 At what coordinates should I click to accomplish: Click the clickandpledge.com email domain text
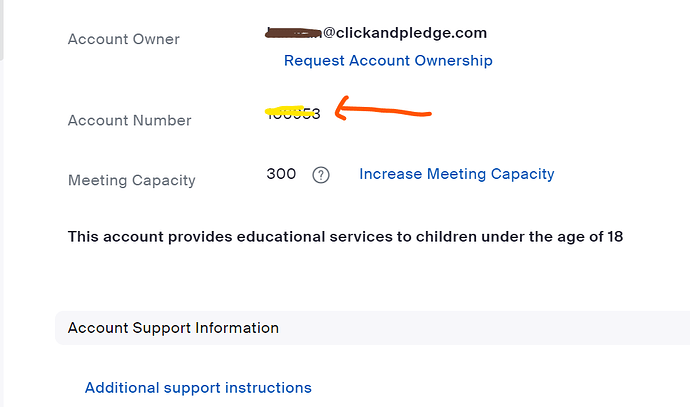coord(405,33)
